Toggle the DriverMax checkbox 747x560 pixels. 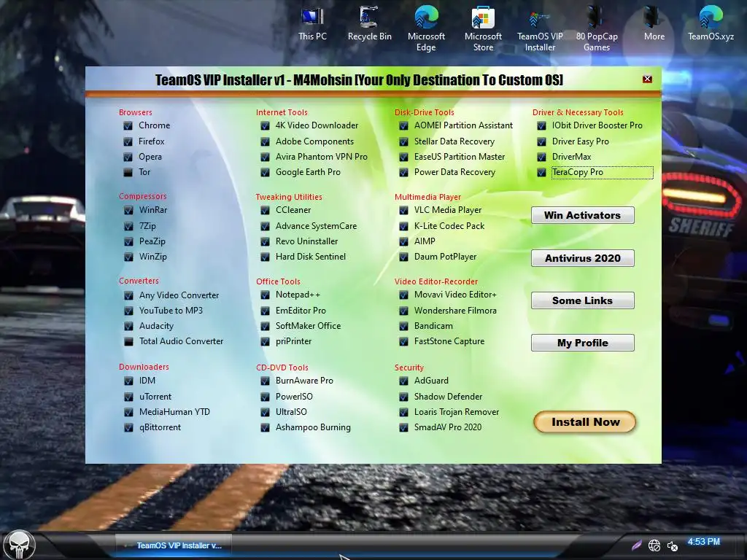[541, 157]
